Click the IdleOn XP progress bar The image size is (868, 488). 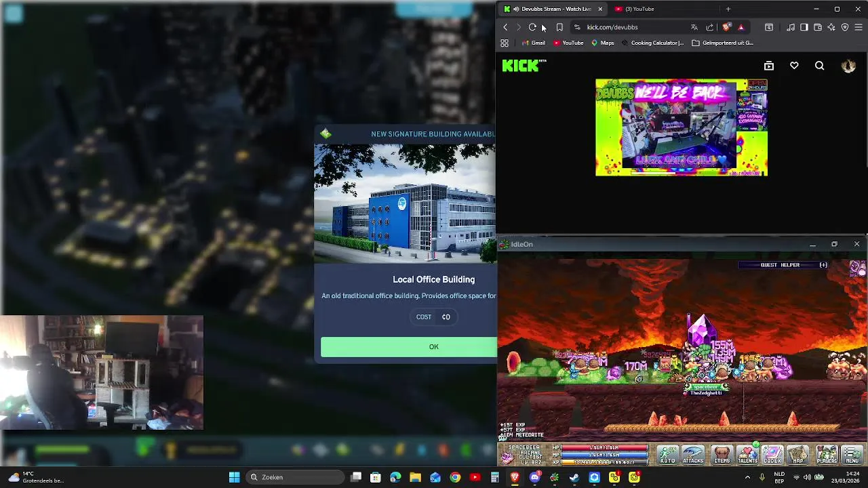(605, 462)
